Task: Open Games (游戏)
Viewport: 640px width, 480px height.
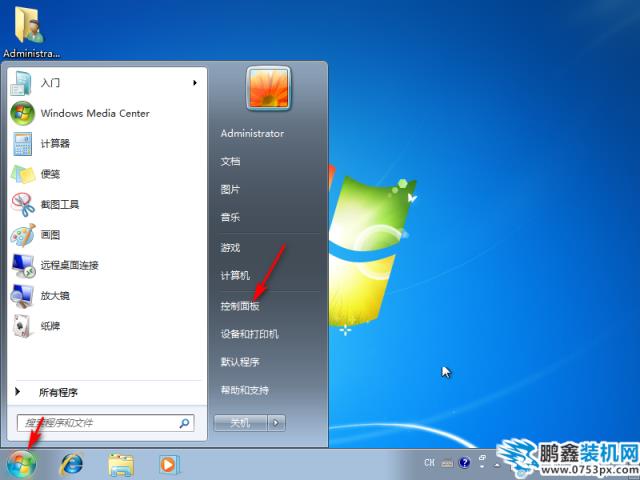Action: click(x=230, y=248)
